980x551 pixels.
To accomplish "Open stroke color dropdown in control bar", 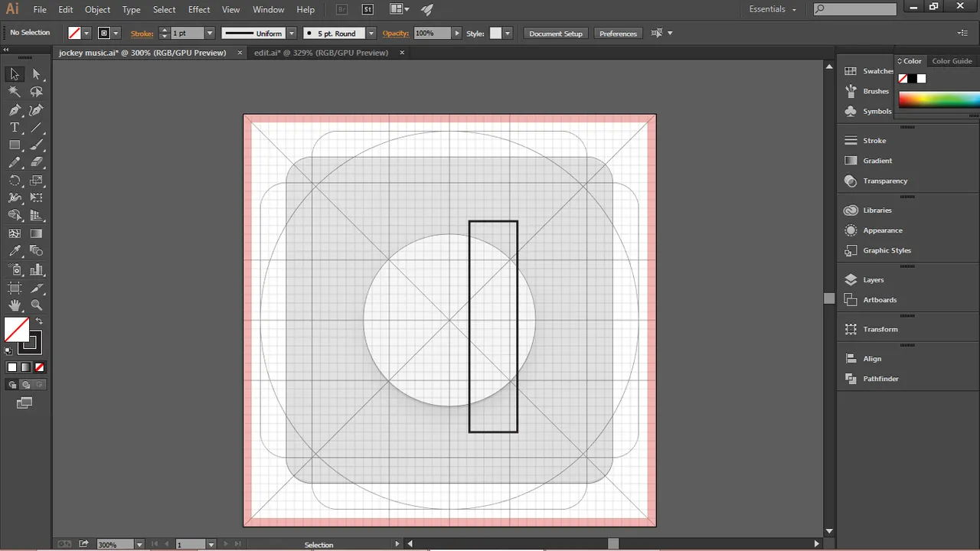I will 116,33.
